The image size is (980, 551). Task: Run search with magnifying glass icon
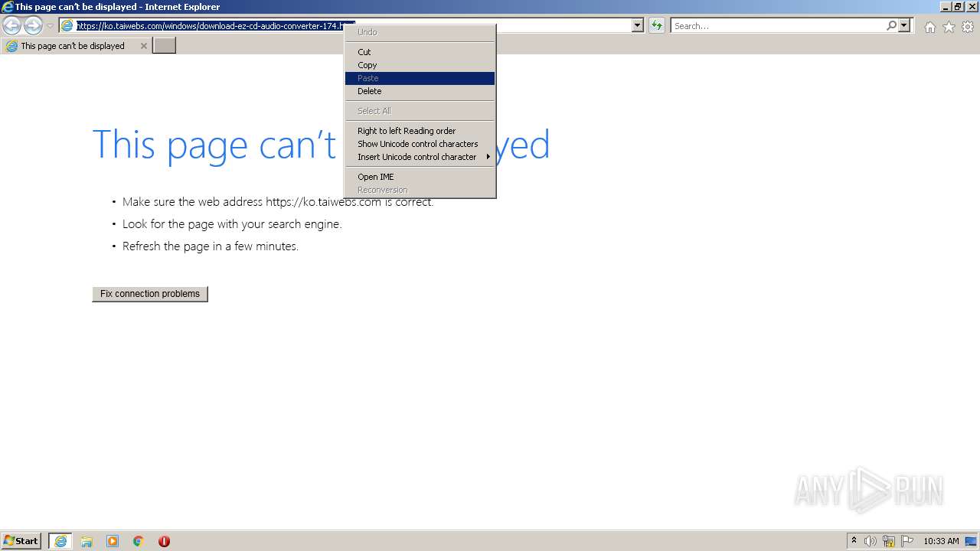tap(891, 26)
